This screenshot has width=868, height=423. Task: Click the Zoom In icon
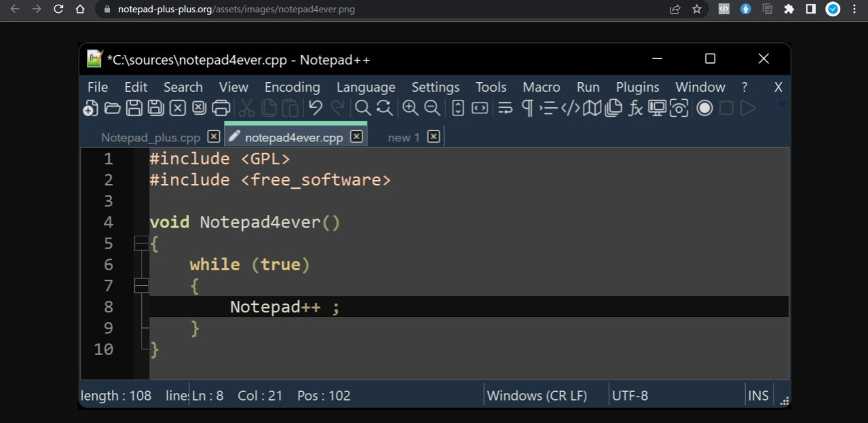410,108
